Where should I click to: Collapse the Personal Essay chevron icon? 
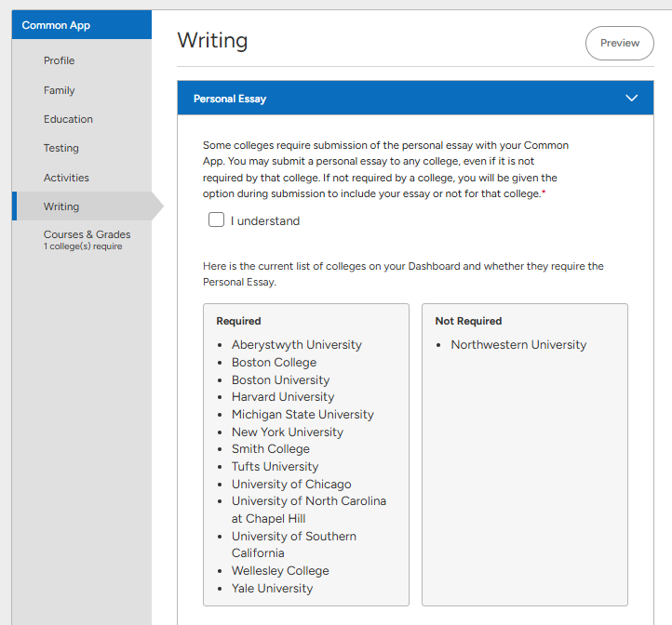point(632,98)
